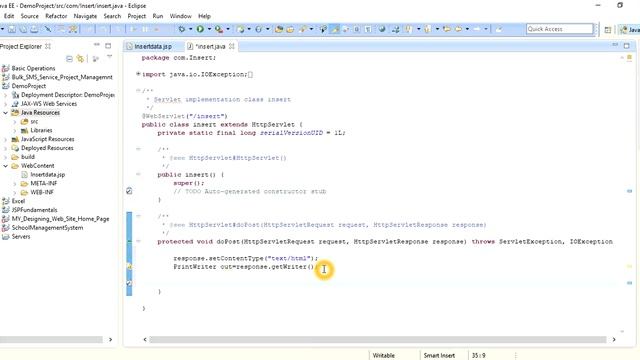Click the Smart Insert status bar entry
This screenshot has height=360, width=640.
click(x=439, y=356)
